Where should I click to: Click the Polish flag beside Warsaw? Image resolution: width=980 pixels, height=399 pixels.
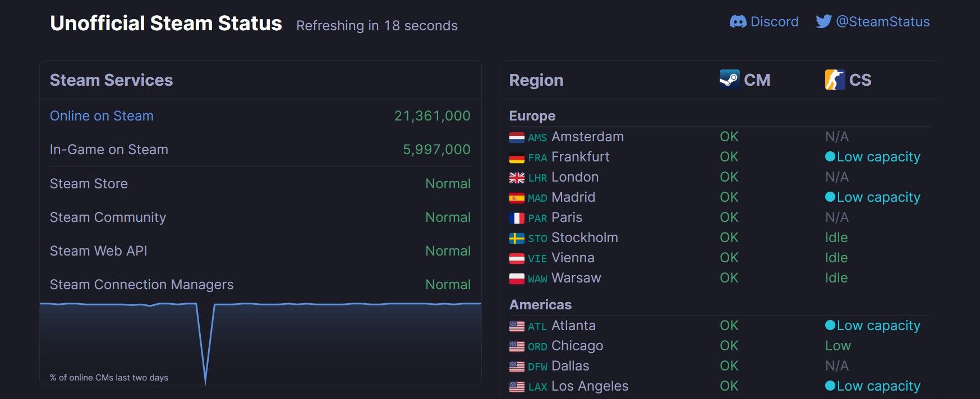pos(517,277)
